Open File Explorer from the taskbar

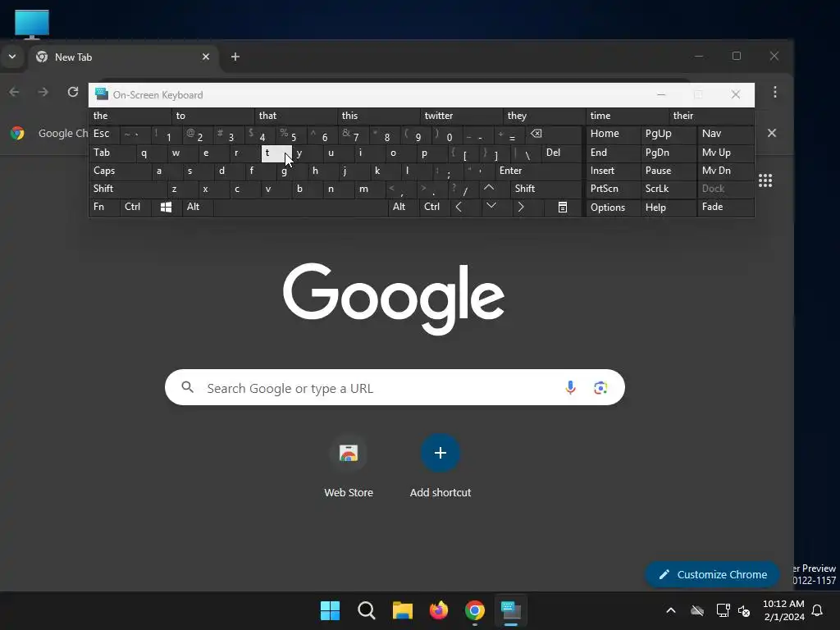click(x=402, y=610)
